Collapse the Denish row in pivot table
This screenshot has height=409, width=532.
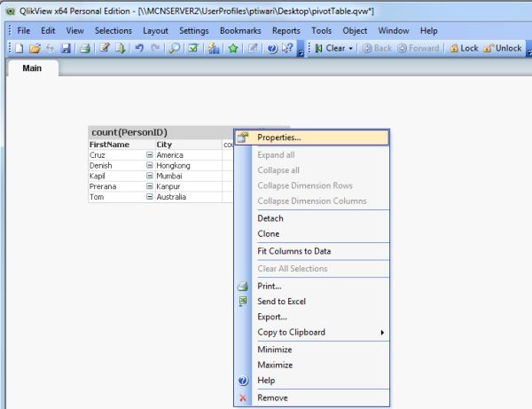(x=149, y=165)
